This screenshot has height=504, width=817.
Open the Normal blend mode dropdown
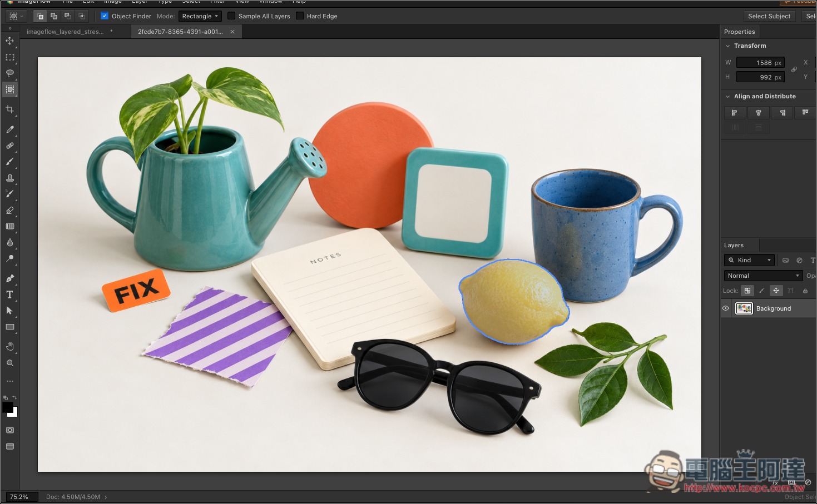click(x=763, y=276)
